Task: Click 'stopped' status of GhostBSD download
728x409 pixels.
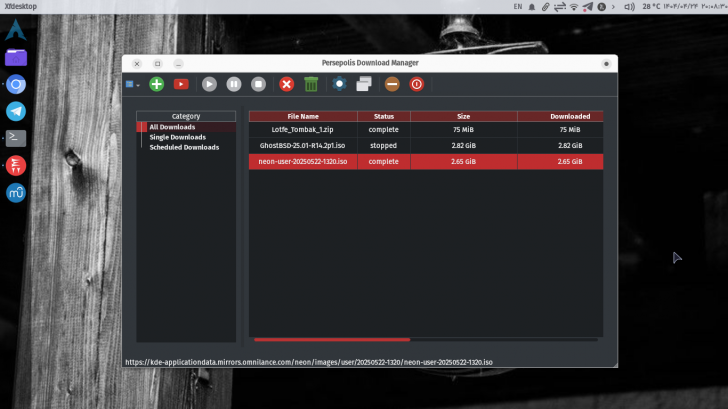Action: click(384, 145)
